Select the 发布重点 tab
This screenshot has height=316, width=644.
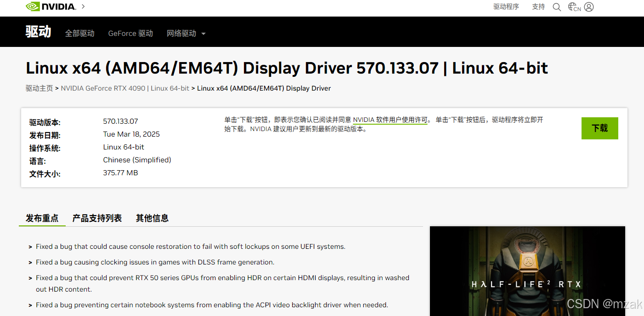[42, 218]
